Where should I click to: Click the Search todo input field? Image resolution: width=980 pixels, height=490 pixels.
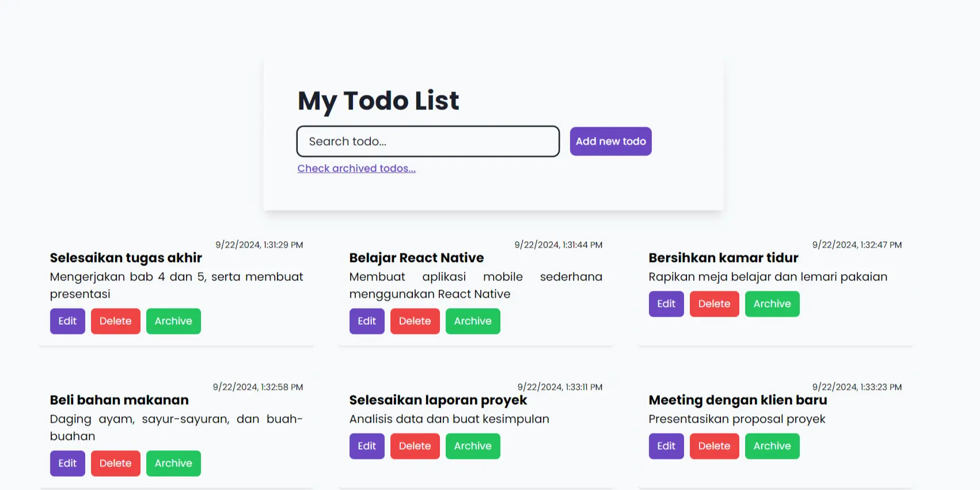point(428,141)
